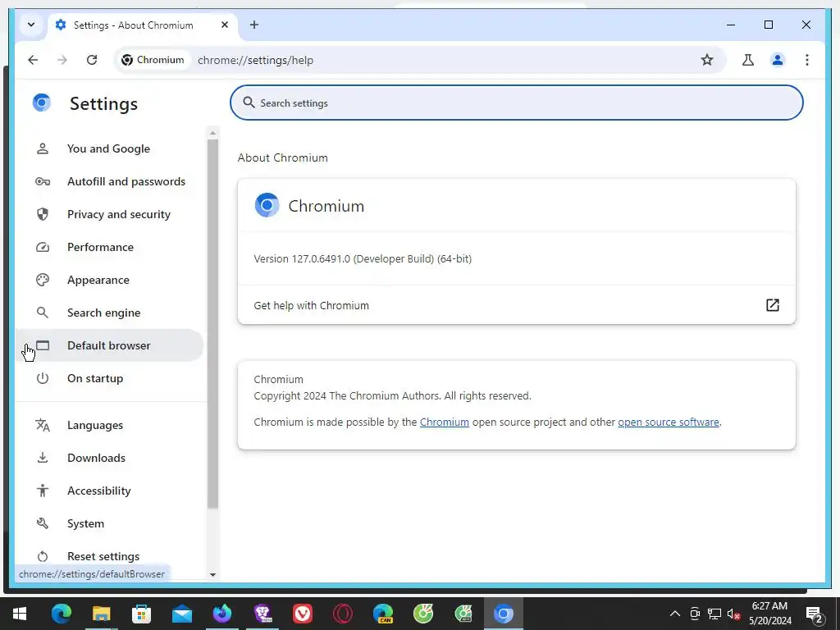Open the Chromium project link
This screenshot has height=630, width=840.
tap(444, 422)
